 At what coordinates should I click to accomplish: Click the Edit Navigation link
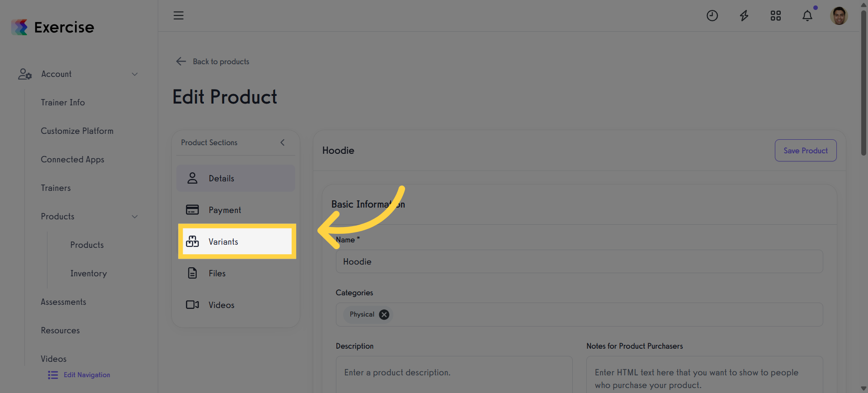click(x=87, y=375)
